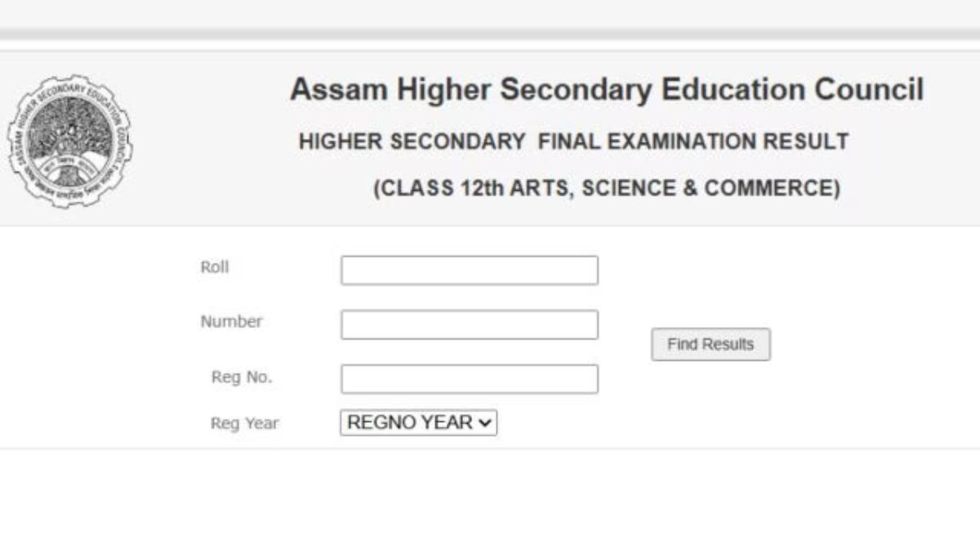The height and width of the screenshot is (551, 980).
Task: Click the Number label
Action: [232, 322]
